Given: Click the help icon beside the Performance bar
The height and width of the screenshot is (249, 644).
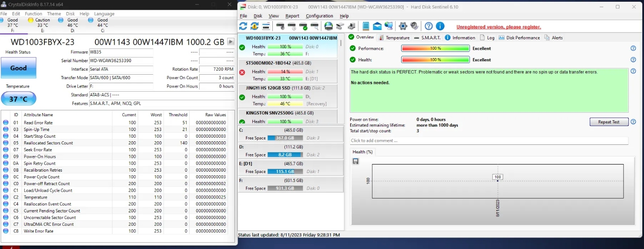Looking at the screenshot, I should coord(633,48).
